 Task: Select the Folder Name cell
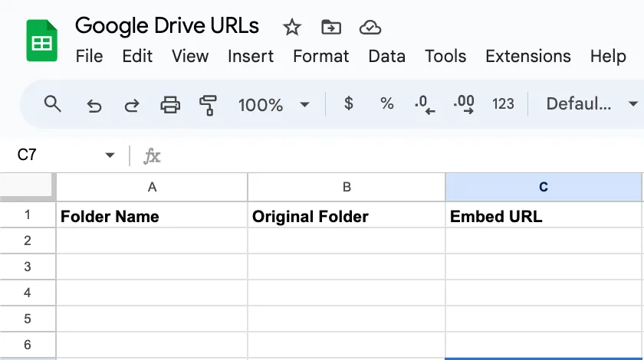pos(152,215)
